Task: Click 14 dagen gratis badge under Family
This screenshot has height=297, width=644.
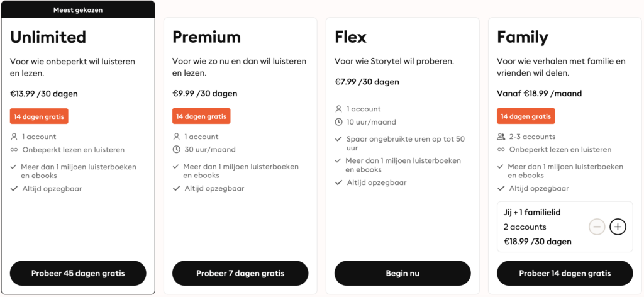Action: [x=526, y=116]
